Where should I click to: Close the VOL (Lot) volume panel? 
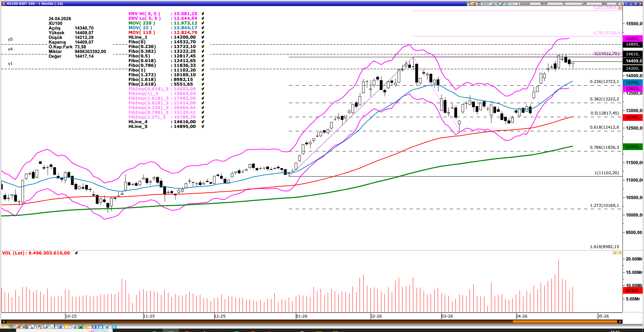coord(620,253)
